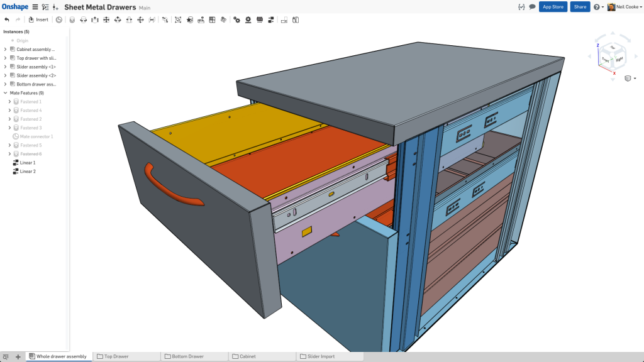Select the Group instances tool
The image size is (644, 362).
tap(178, 19)
